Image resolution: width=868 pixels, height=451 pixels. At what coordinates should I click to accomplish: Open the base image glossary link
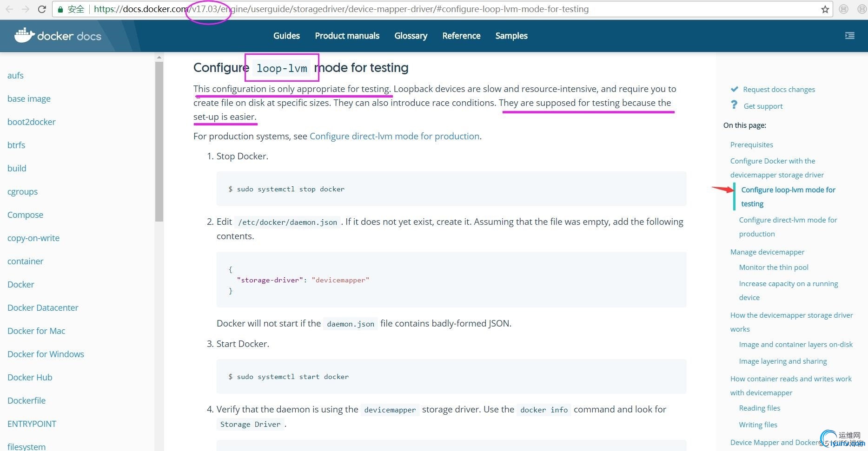pyautogui.click(x=29, y=98)
